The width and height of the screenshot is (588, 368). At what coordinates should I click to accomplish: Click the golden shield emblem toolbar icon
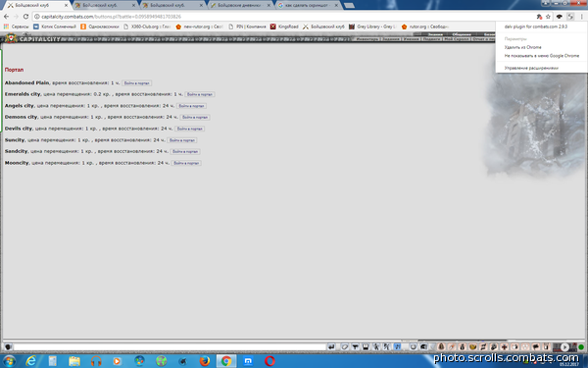click(x=473, y=347)
